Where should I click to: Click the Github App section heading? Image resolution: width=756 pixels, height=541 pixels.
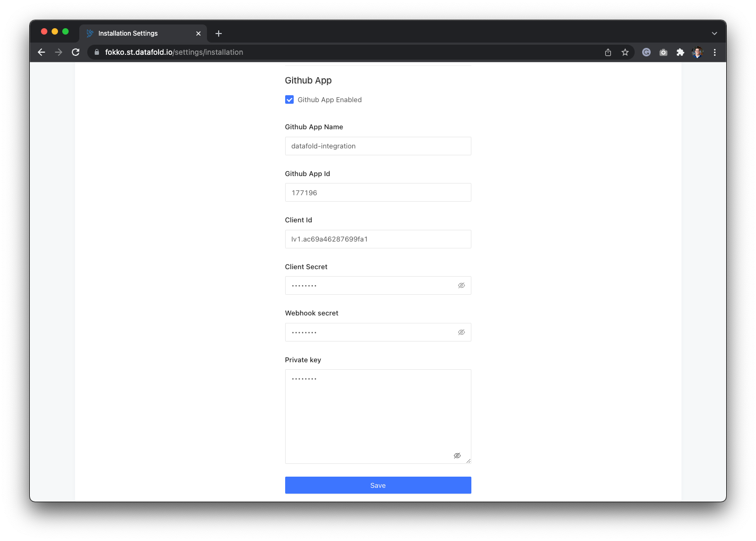point(308,80)
